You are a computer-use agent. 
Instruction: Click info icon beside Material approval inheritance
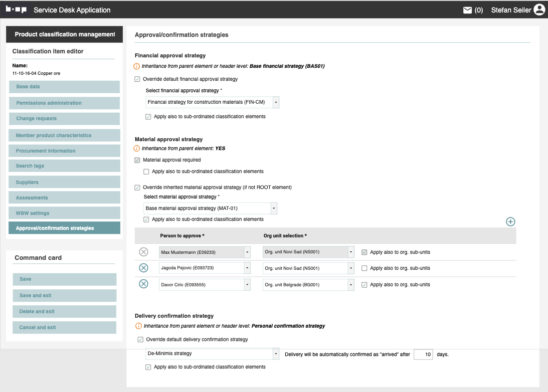pos(137,149)
